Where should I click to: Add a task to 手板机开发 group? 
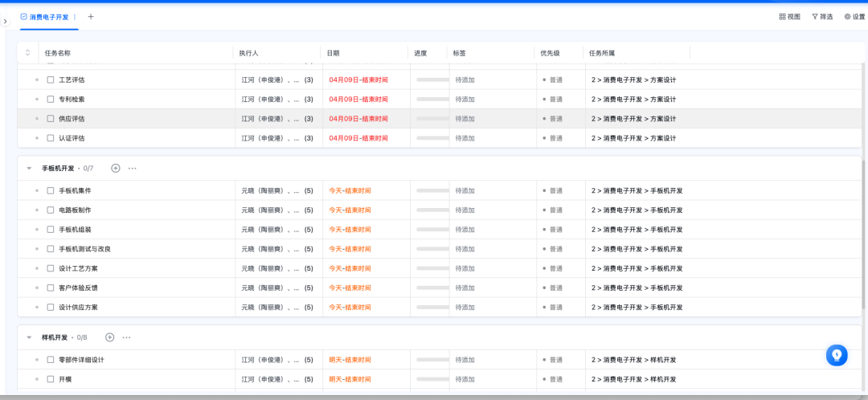coord(116,169)
